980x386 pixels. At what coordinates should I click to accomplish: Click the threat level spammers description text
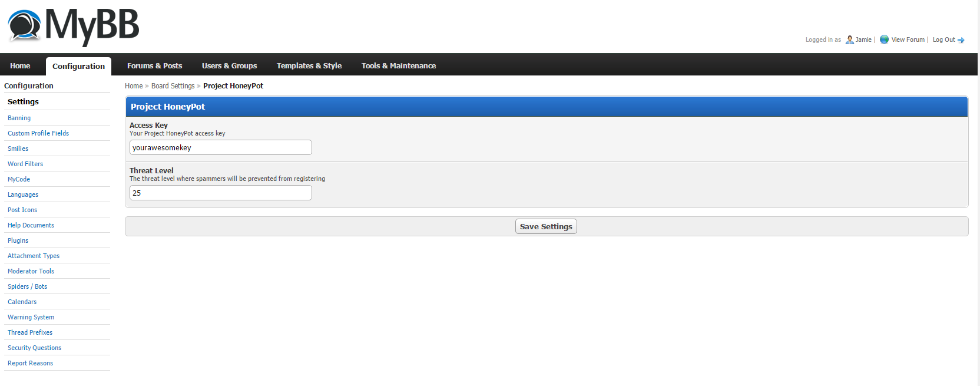point(227,179)
